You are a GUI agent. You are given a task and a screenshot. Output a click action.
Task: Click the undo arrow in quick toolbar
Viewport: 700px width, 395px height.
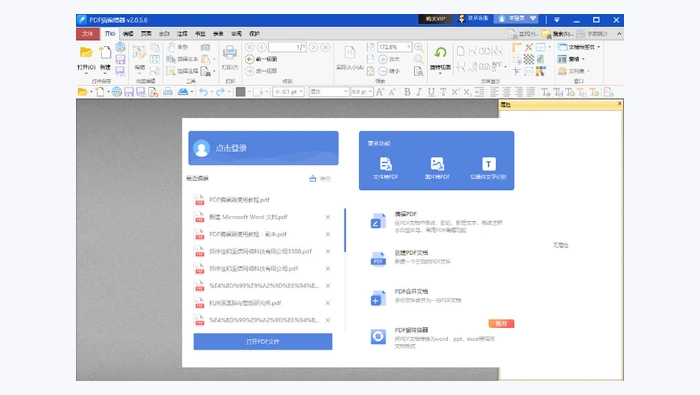[x=203, y=92]
